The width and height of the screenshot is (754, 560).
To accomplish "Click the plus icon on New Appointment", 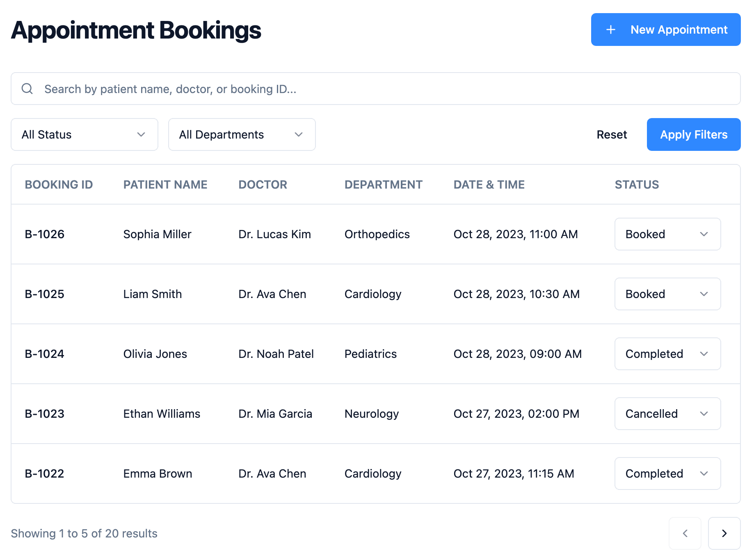I will [611, 30].
